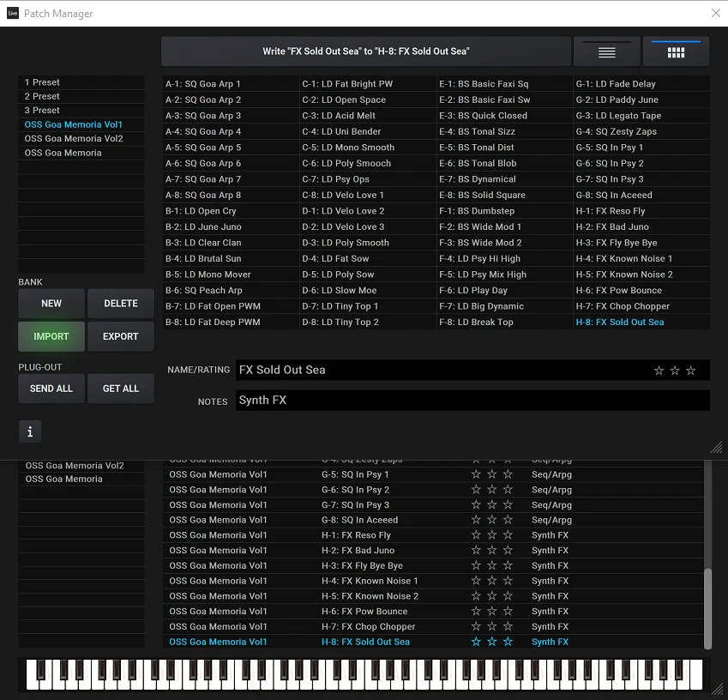Set first rating star in Name/Rating field
Image resolution: width=728 pixels, height=700 pixels.
pos(659,371)
